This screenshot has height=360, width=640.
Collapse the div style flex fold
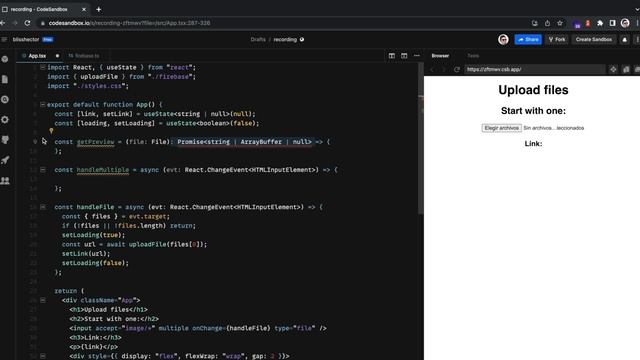[42, 356]
